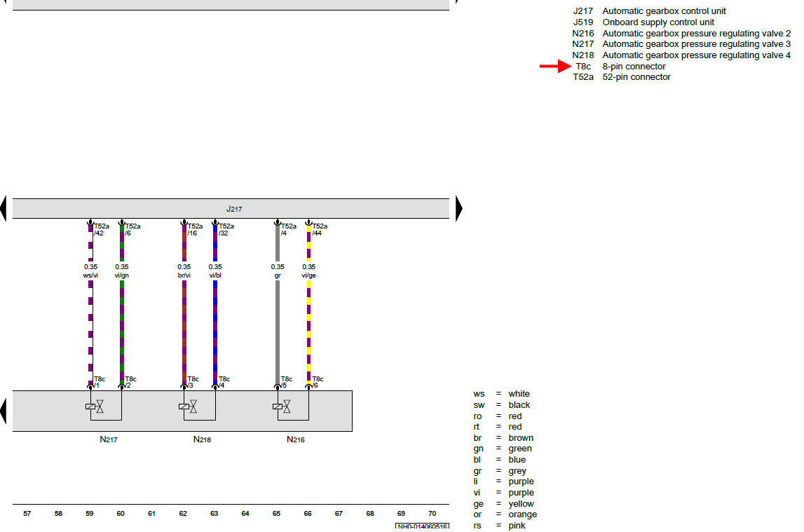Select 'Automatic gearbox pressure regulating valve 2' text
The height and width of the screenshot is (532, 804).
tap(696, 34)
